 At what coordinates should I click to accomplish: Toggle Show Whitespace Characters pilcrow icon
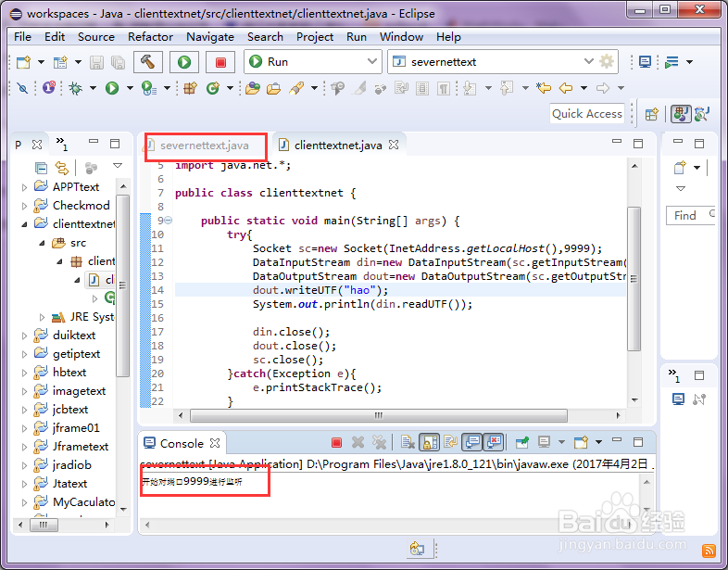pyautogui.click(x=444, y=88)
